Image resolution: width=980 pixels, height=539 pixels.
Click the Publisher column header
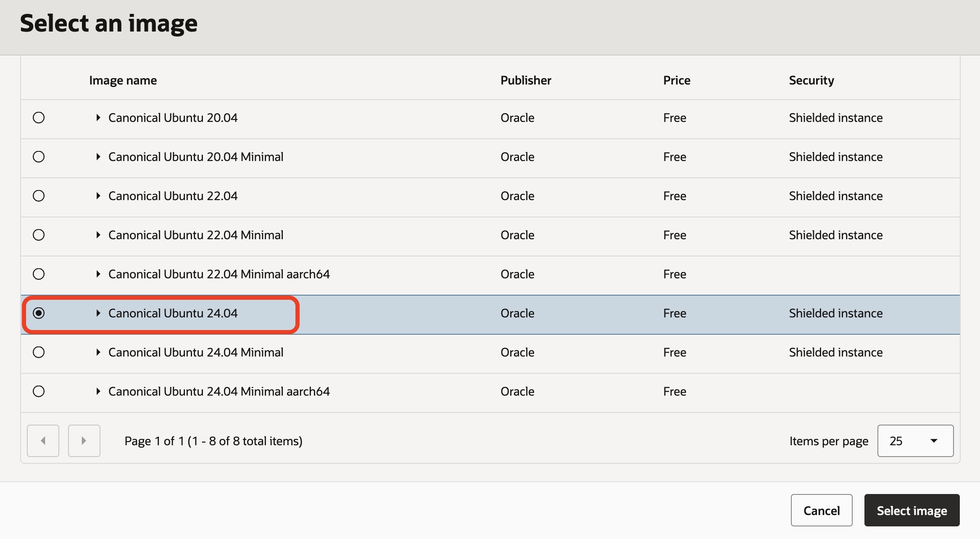click(x=526, y=80)
